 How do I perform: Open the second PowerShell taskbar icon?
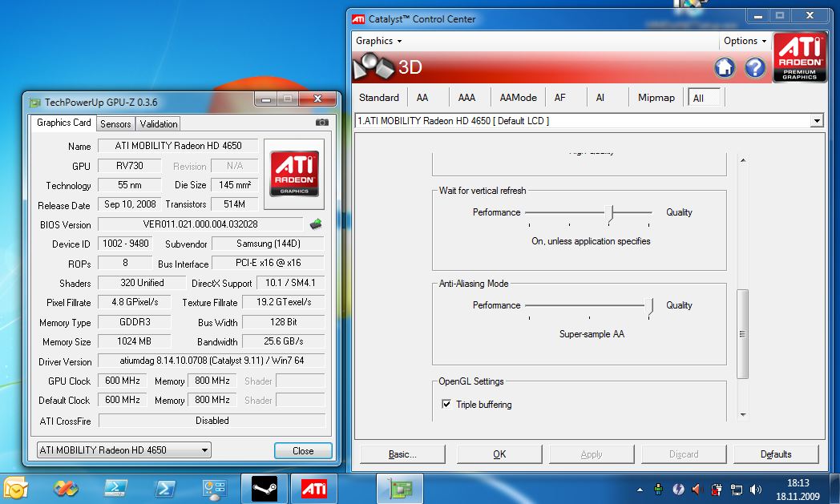pyautogui.click(x=165, y=489)
